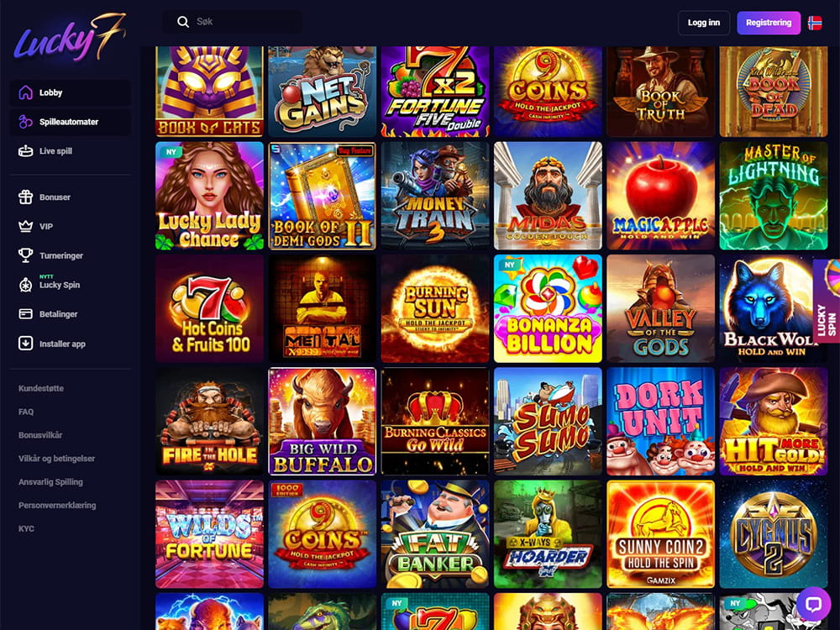Click the Betalinger card icon
This screenshot has width=840, height=630.
click(x=26, y=314)
